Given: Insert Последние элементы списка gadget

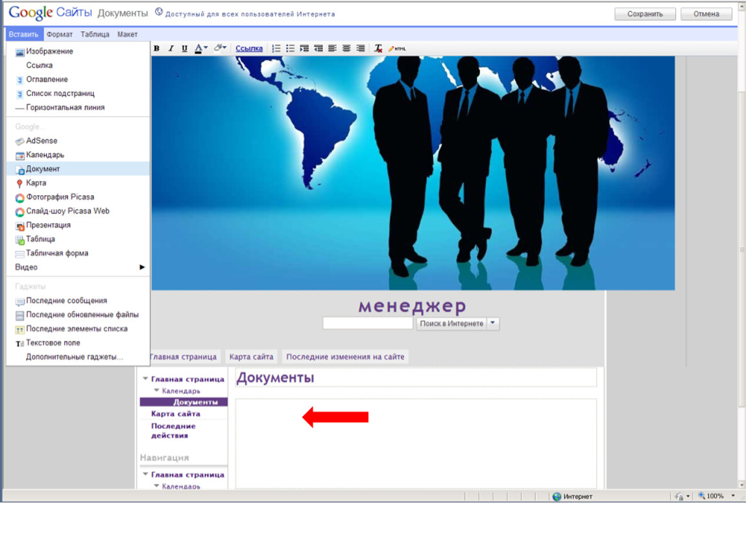Looking at the screenshot, I should click(x=78, y=329).
